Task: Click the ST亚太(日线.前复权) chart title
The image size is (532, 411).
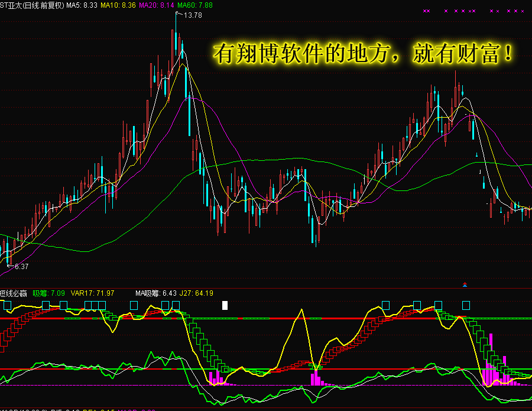Action: (32, 5)
